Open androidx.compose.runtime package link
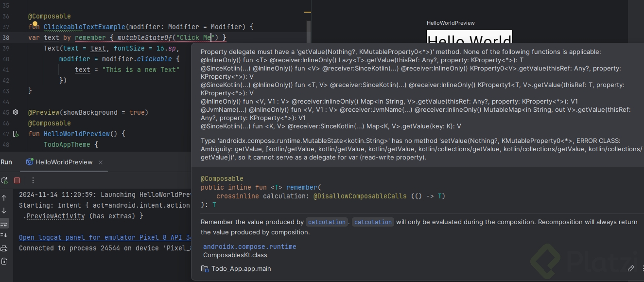The width and height of the screenshot is (644, 282). (x=249, y=247)
